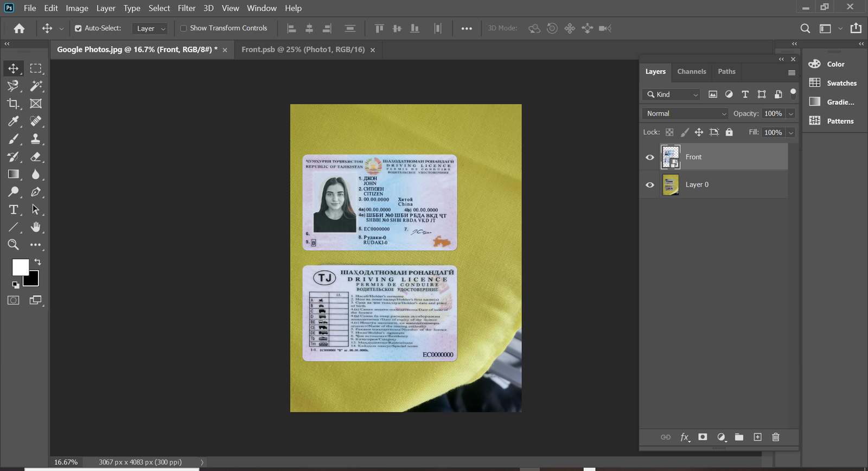Screen dimensions: 868x471
Task: Open the Normal blend mode dropdown
Action: 686,113
